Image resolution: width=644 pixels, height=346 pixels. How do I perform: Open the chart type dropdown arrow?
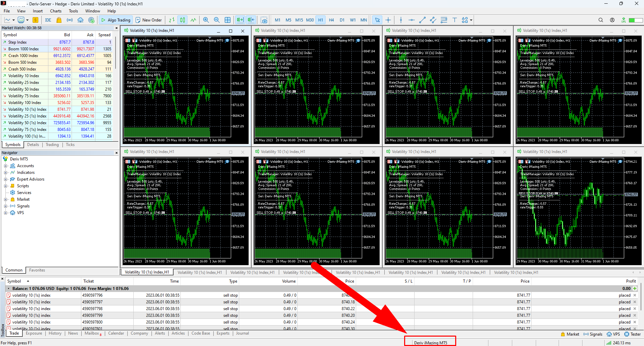click(13, 20)
